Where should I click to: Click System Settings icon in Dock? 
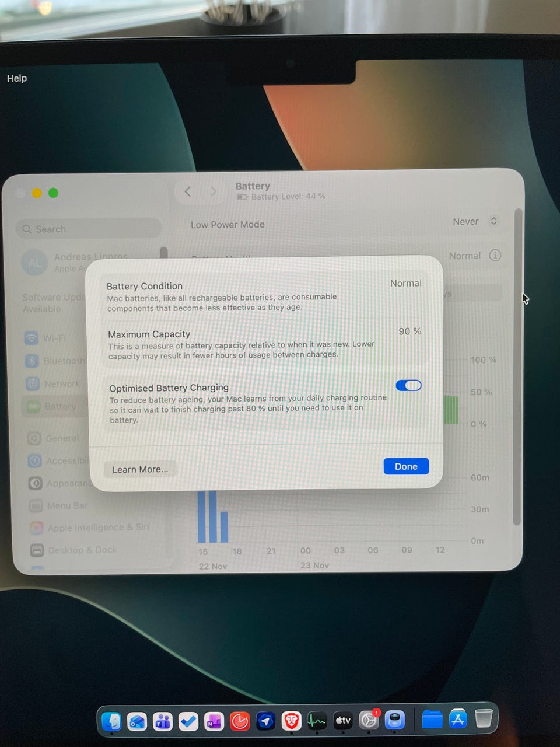click(x=369, y=720)
